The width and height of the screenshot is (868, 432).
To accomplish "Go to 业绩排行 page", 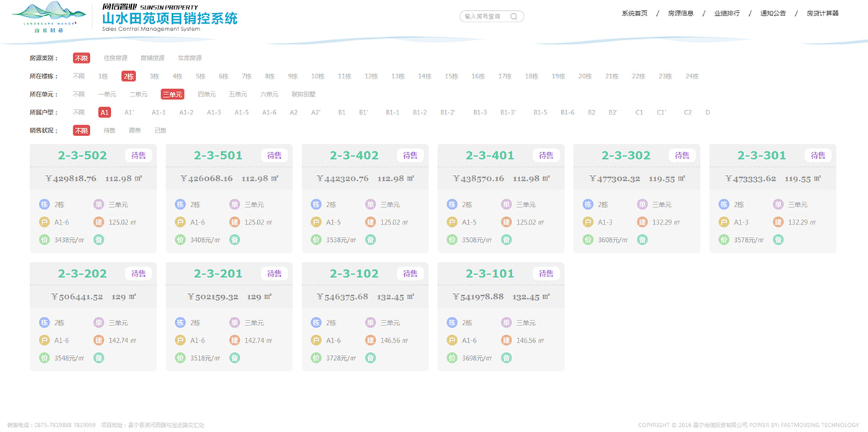I will 727,13.
